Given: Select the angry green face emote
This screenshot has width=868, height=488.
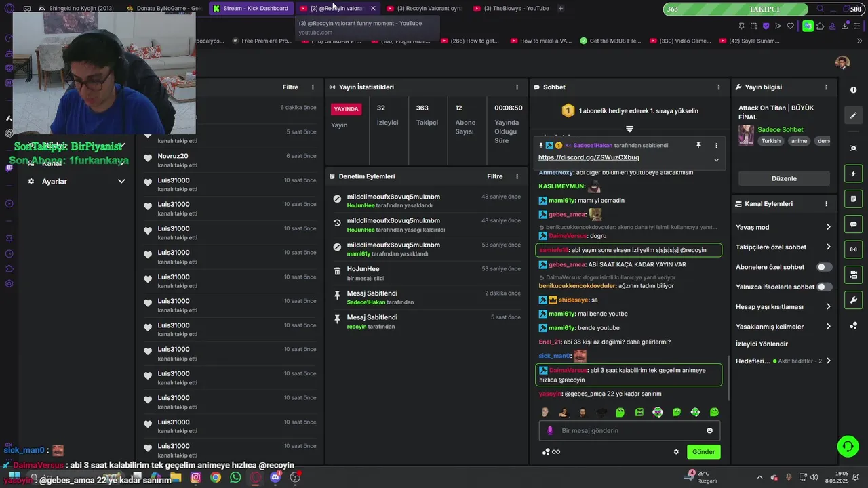Looking at the screenshot, I should coord(639,412).
